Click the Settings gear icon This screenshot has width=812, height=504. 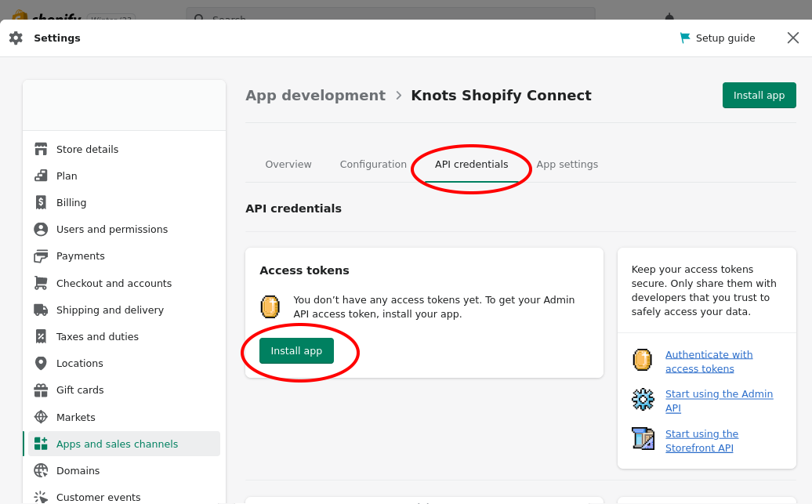coord(16,38)
